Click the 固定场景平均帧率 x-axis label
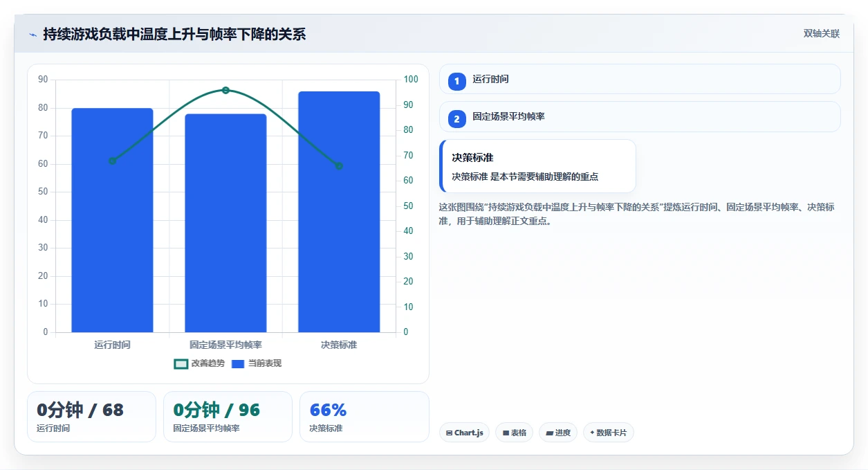This screenshot has width=868, height=470. (225, 345)
